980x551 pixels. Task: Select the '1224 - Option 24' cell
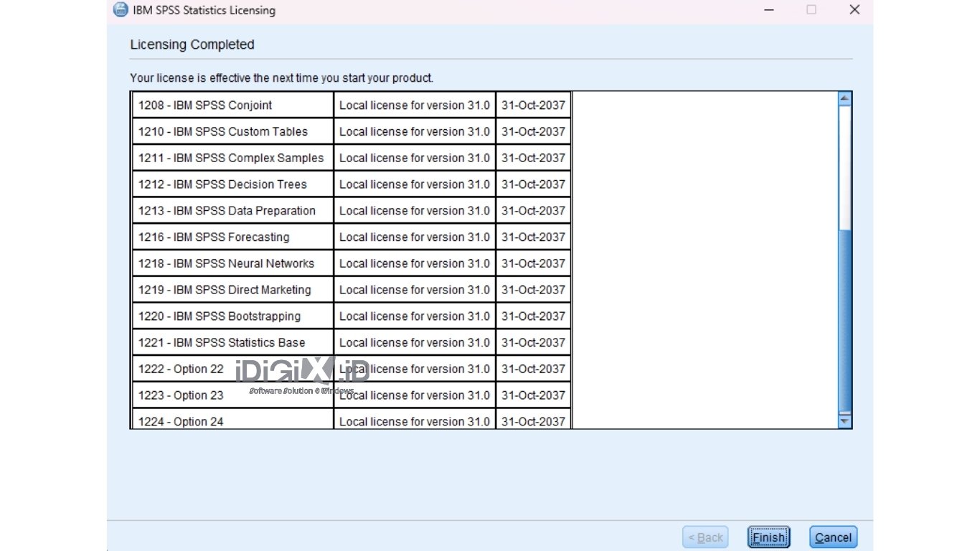point(233,420)
